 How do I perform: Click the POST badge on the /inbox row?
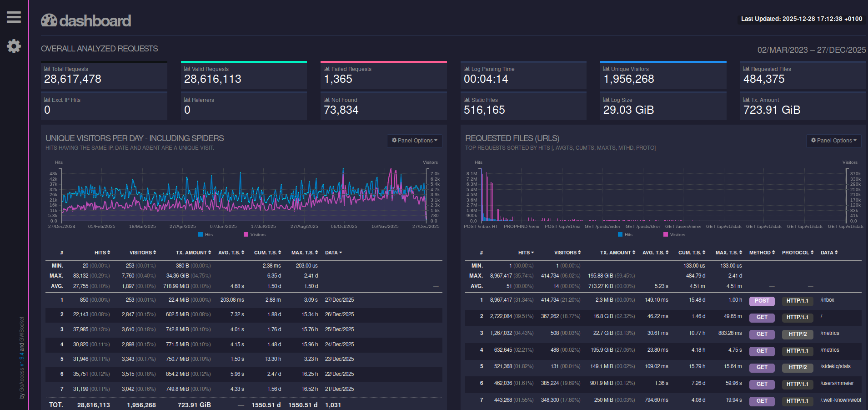762,301
